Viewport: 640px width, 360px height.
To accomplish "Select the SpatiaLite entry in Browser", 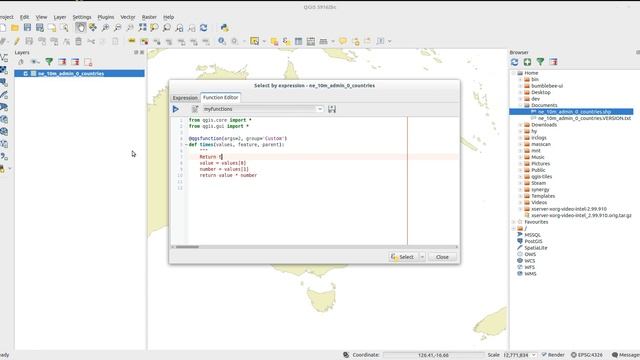I will point(536,248).
